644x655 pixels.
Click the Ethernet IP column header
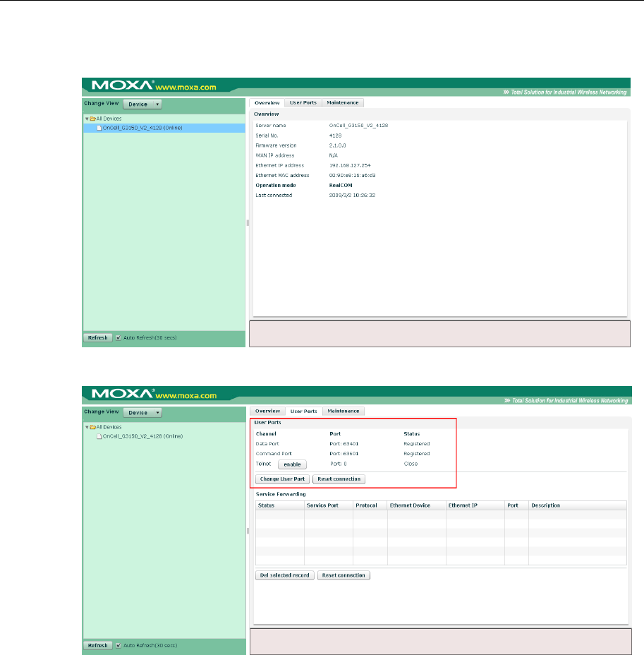tap(475, 505)
